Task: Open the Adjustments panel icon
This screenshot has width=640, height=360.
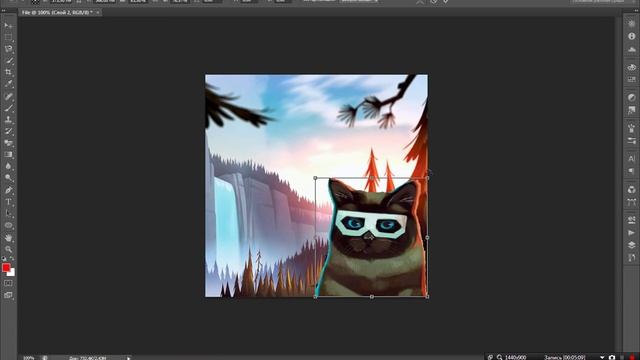Action: pyautogui.click(x=631, y=97)
